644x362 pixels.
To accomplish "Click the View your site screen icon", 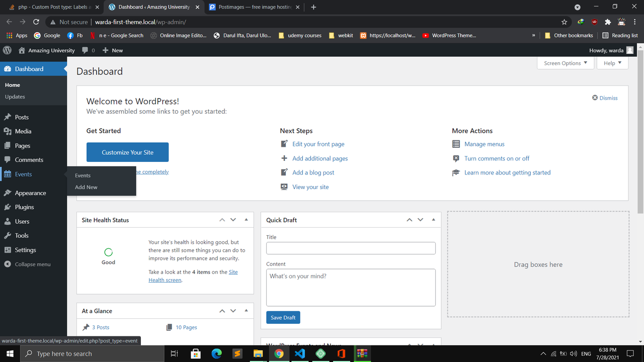I will point(284,187).
